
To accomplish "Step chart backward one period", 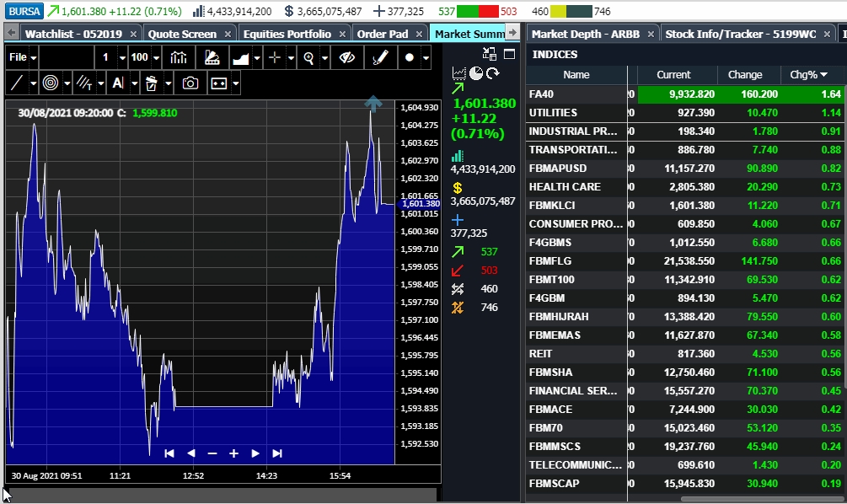I will coord(190,453).
